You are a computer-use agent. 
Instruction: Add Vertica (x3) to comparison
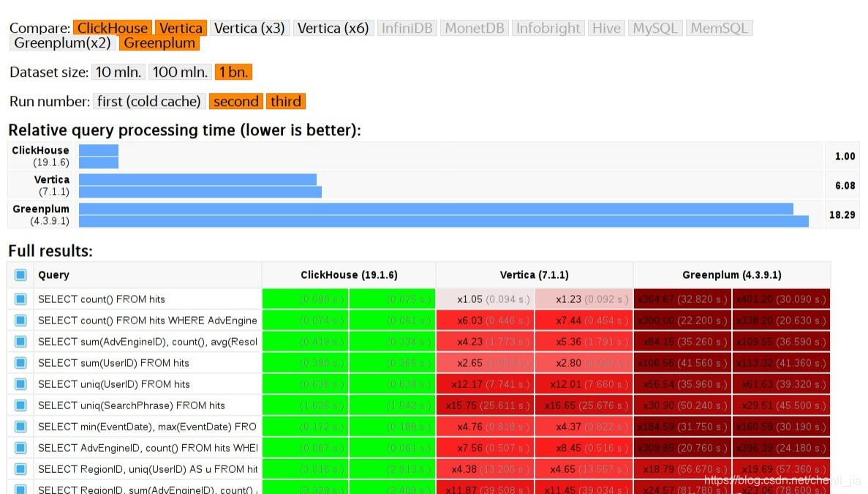249,28
